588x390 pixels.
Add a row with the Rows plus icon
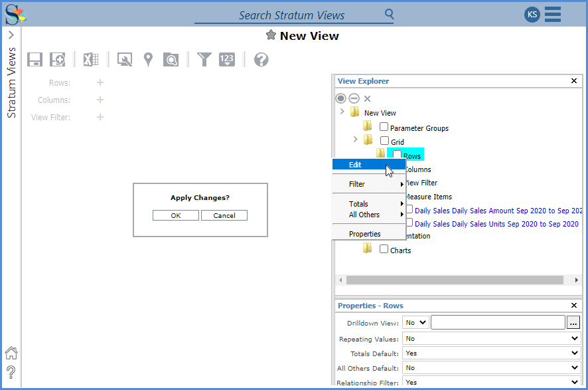100,82
